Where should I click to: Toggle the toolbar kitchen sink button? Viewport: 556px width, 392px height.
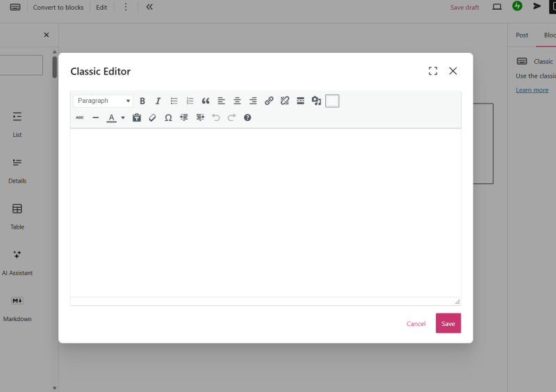[x=332, y=101]
